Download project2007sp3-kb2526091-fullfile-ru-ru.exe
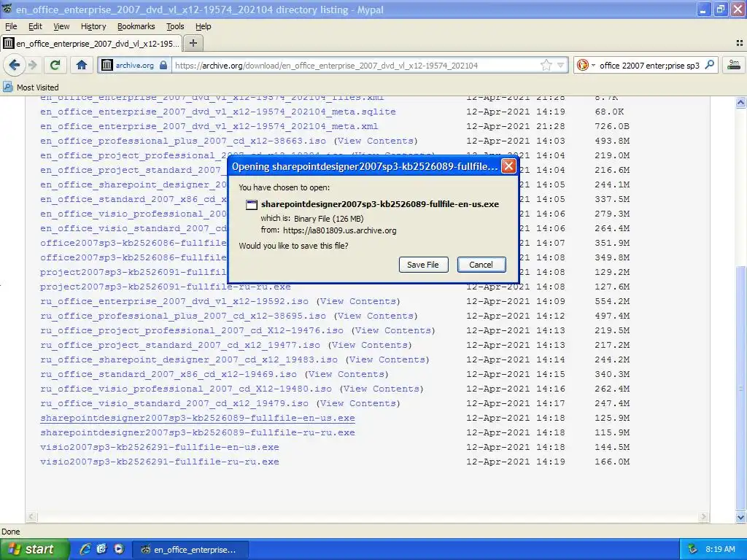Viewport: 747px width, 560px height. (166, 287)
